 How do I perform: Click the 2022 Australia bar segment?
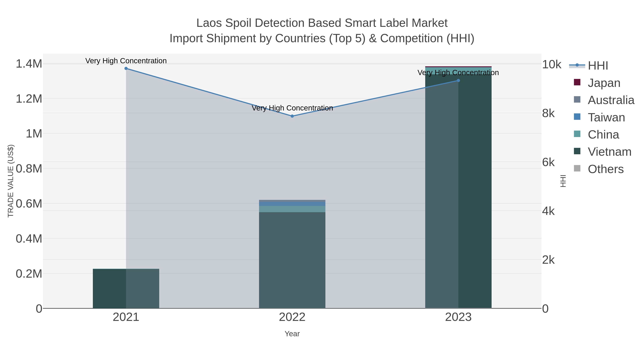(292, 201)
